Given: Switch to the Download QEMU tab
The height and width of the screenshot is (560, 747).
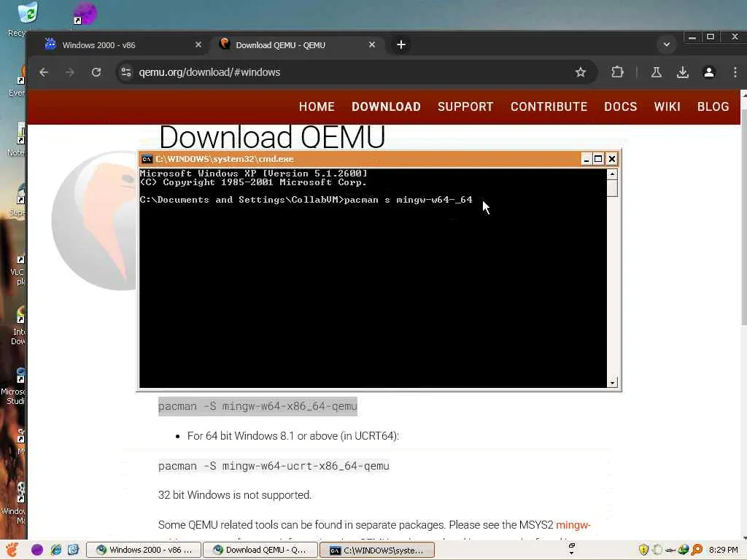Looking at the screenshot, I should click(298, 44).
